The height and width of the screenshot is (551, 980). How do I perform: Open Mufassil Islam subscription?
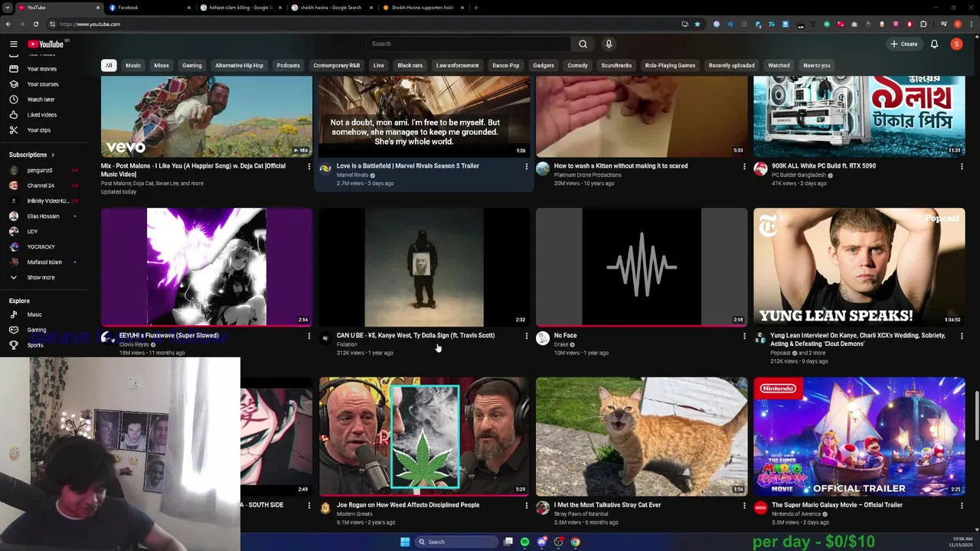point(44,262)
